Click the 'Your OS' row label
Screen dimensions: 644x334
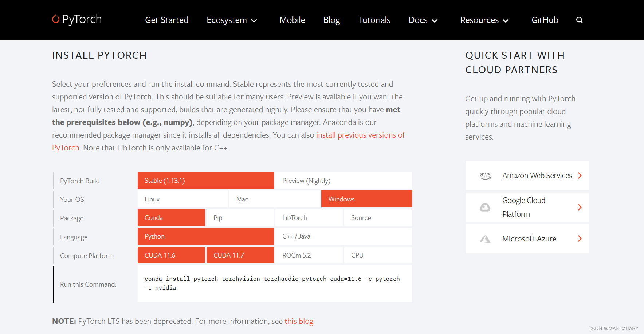[x=72, y=200]
